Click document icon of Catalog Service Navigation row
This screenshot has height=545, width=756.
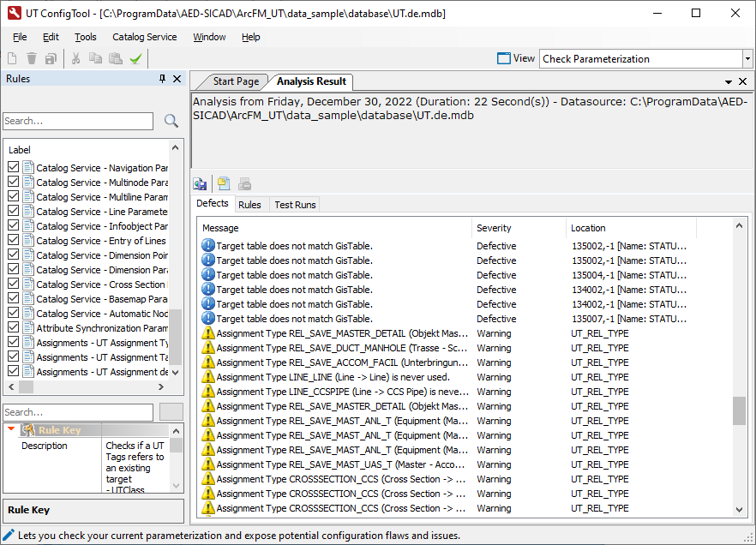pyautogui.click(x=28, y=168)
